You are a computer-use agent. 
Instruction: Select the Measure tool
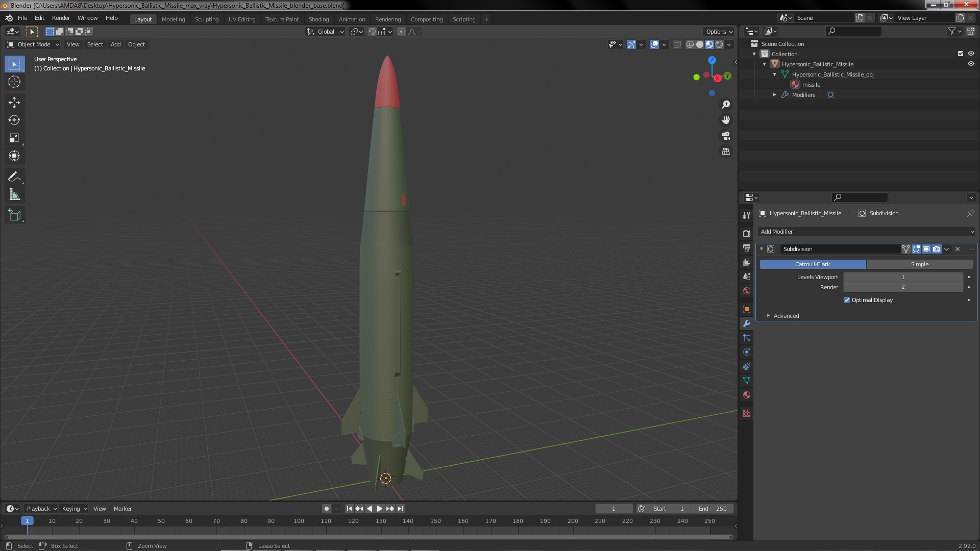pos(14,195)
